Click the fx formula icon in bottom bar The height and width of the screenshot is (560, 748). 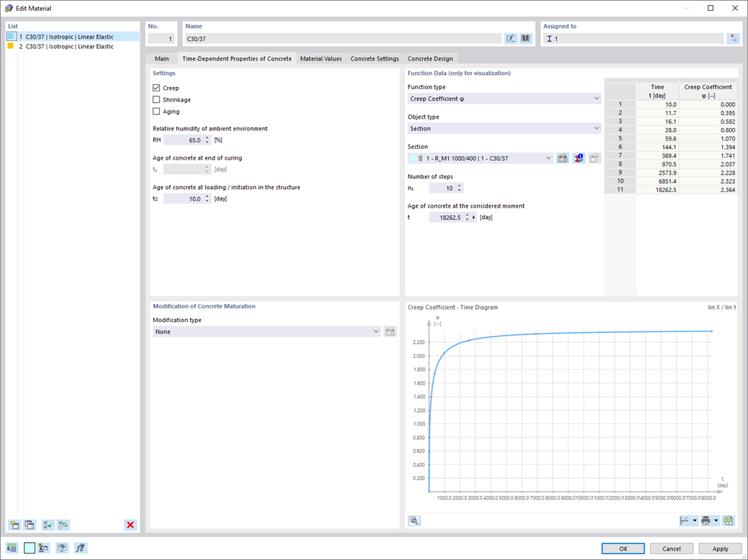[80, 548]
